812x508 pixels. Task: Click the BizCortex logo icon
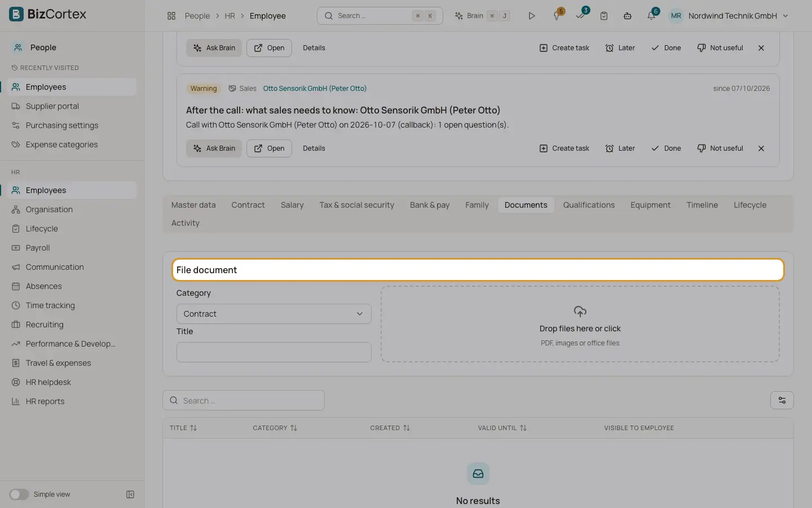coord(16,14)
